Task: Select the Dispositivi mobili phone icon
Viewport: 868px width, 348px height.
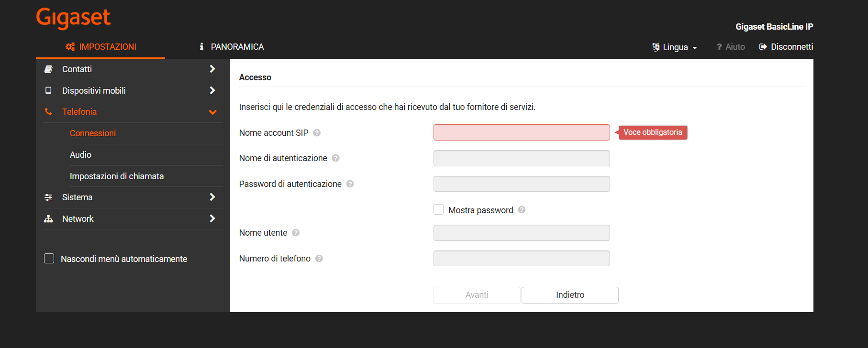Action: (x=49, y=90)
